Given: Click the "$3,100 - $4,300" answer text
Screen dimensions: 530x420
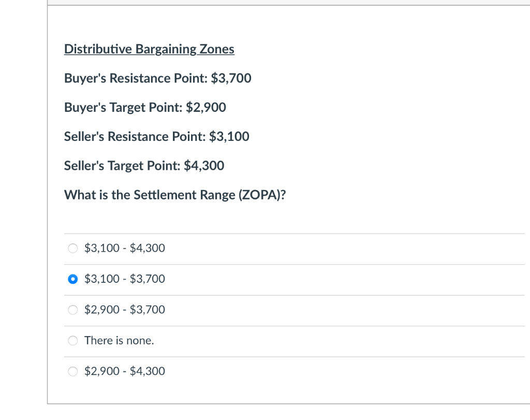Looking at the screenshot, I should pyautogui.click(x=124, y=248).
